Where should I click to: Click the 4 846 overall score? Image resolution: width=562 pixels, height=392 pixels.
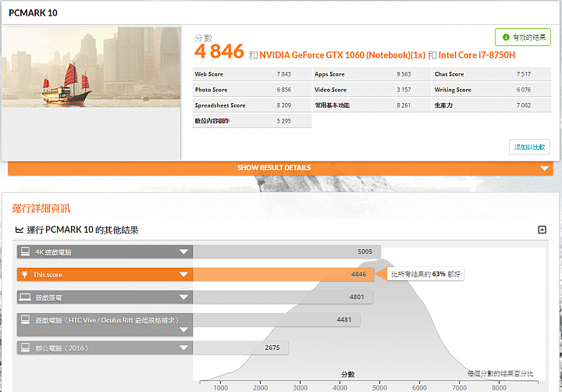219,52
